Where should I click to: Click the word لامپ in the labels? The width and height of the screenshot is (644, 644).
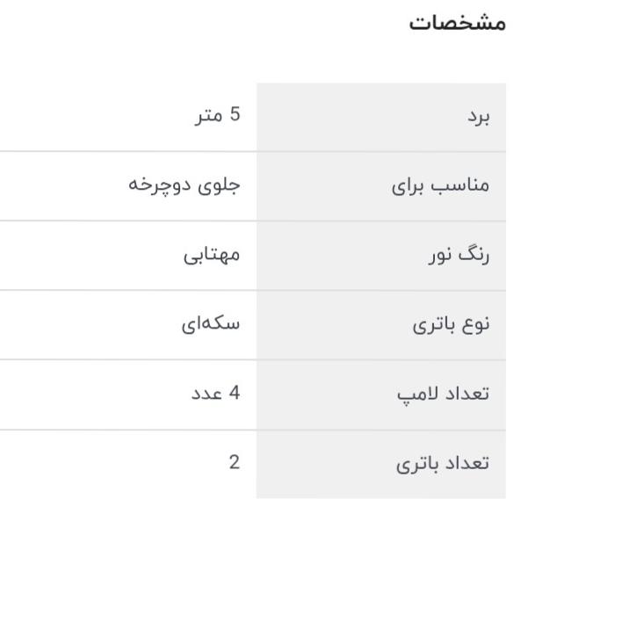click(417, 394)
